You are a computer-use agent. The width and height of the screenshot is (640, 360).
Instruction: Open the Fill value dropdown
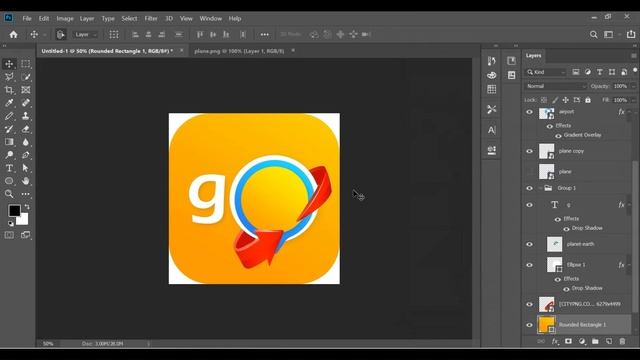pos(633,100)
